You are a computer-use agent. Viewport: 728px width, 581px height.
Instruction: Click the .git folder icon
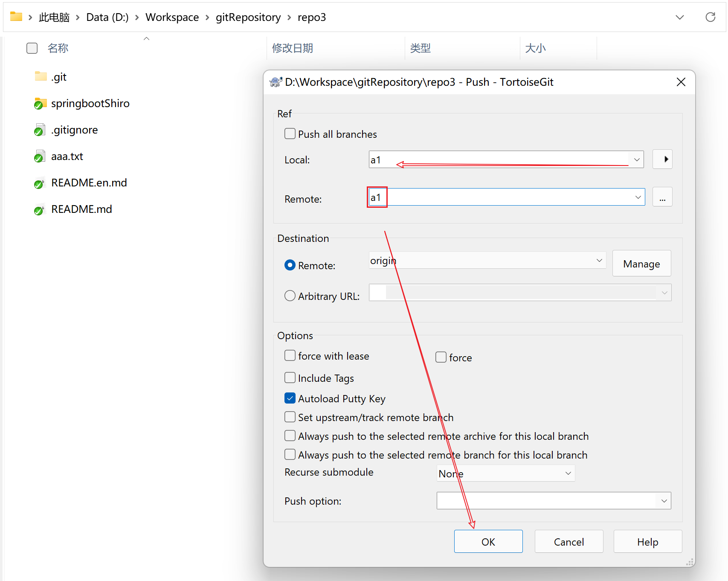[x=40, y=77]
